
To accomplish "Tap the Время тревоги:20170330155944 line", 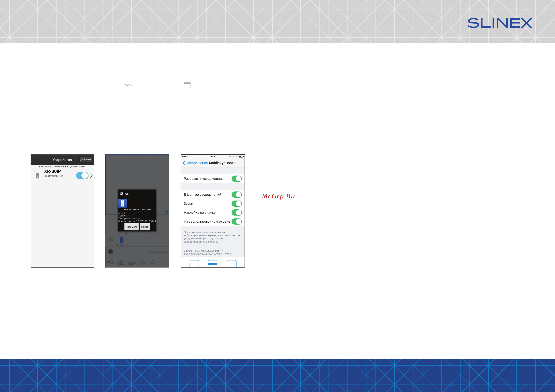I will tap(137, 221).
